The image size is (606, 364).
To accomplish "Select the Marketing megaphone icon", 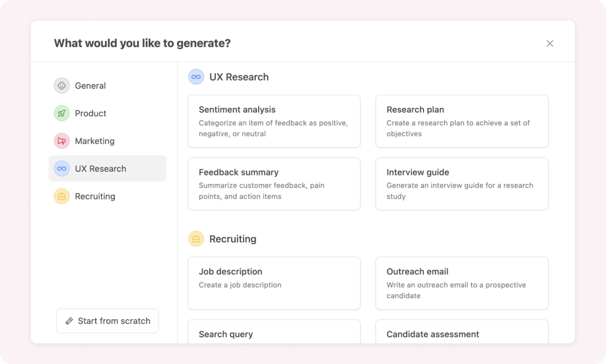I will click(x=62, y=141).
